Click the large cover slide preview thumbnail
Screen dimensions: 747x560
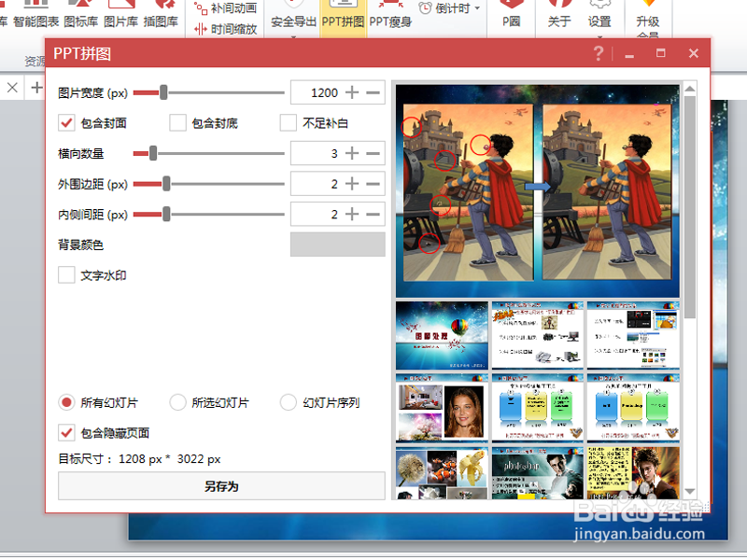point(538,191)
